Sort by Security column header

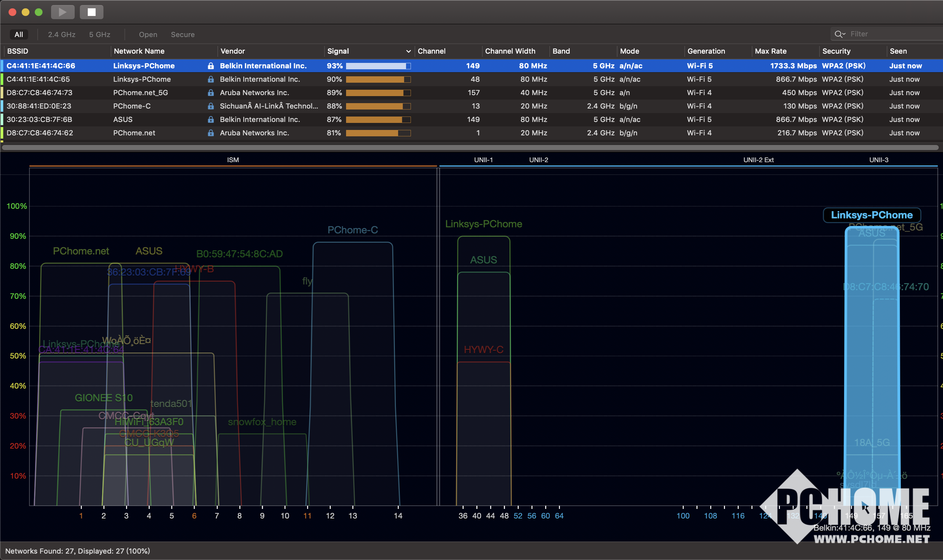[853, 51]
